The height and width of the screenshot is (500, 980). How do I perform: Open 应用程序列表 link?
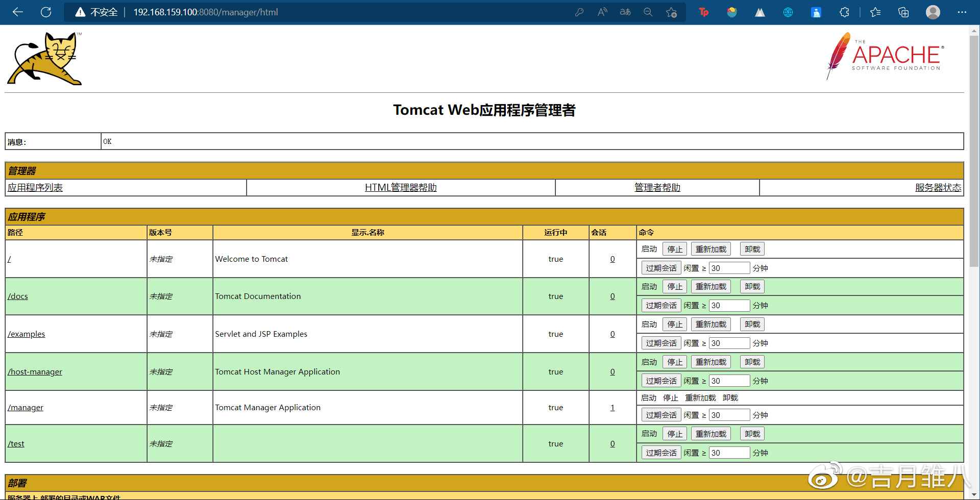click(35, 187)
